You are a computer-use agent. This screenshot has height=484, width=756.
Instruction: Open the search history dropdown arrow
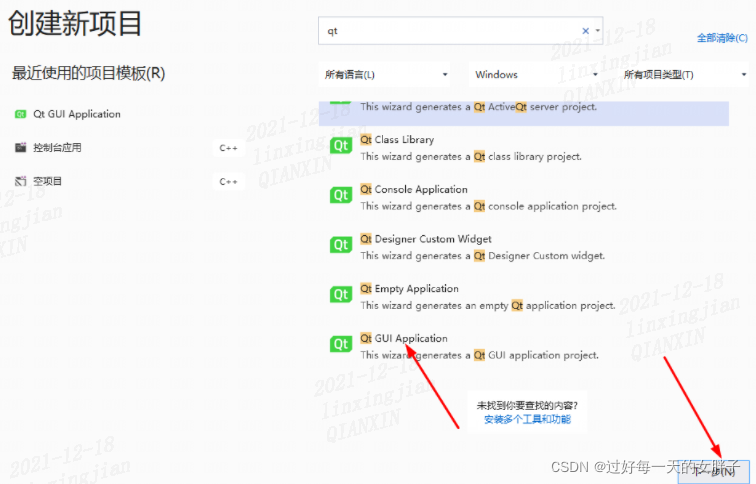598,30
